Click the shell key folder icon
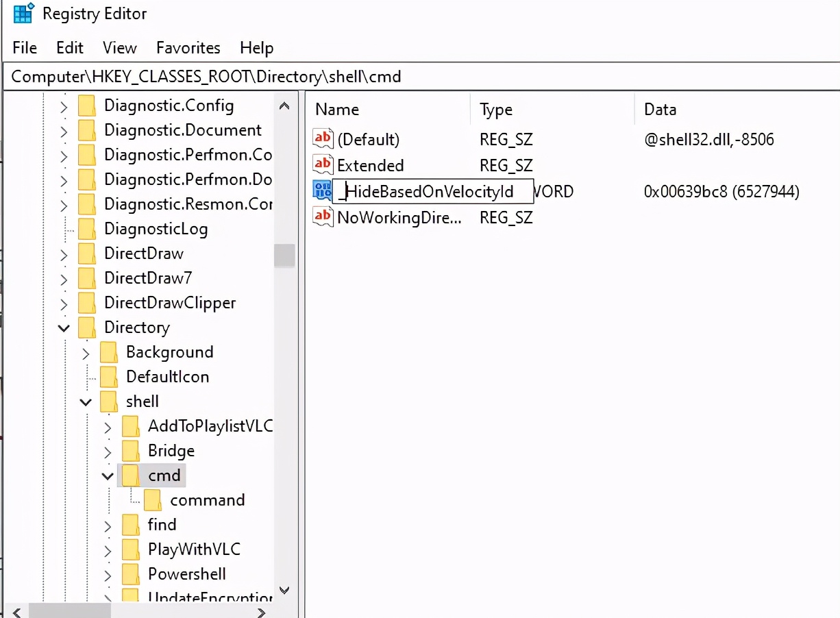Screen dimensions: 840x618 pos(109,401)
